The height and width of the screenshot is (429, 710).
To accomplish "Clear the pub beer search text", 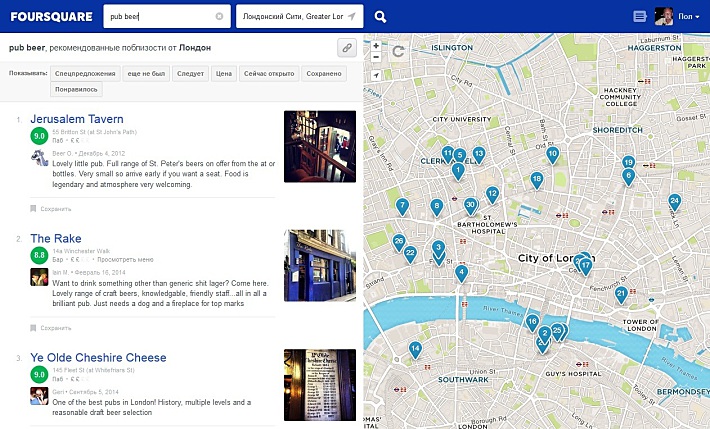I will pyautogui.click(x=219, y=17).
